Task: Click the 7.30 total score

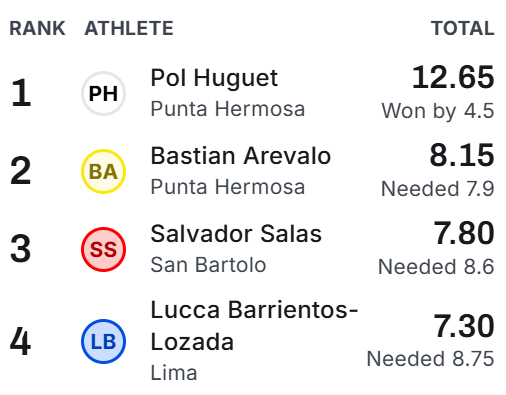Action: click(x=464, y=326)
